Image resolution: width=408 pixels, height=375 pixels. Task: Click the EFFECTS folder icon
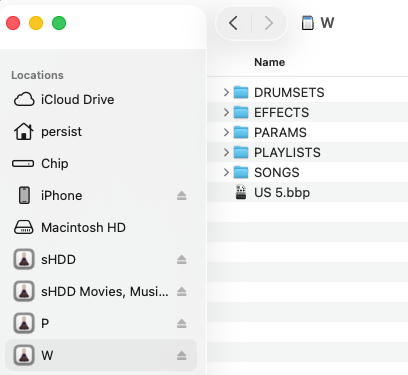click(x=241, y=112)
